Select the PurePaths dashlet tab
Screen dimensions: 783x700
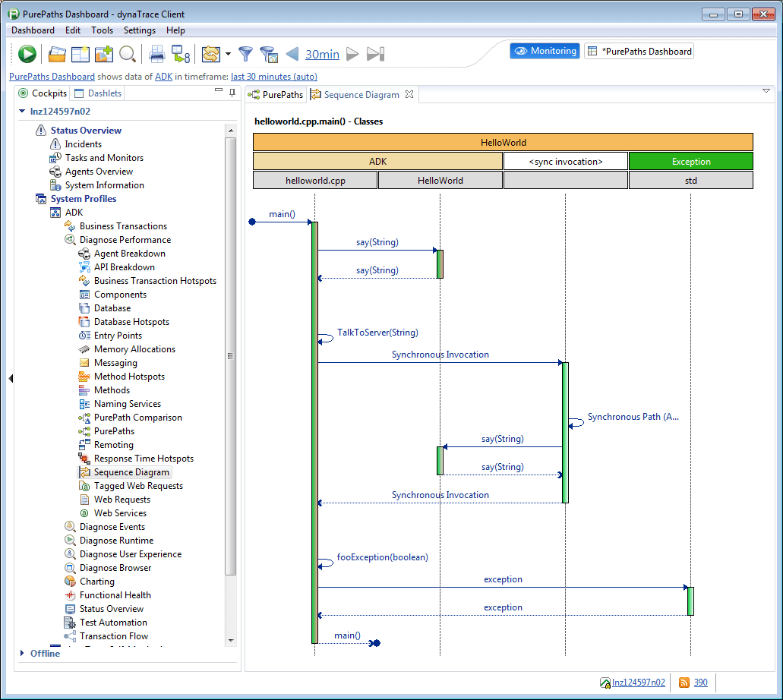(276, 94)
